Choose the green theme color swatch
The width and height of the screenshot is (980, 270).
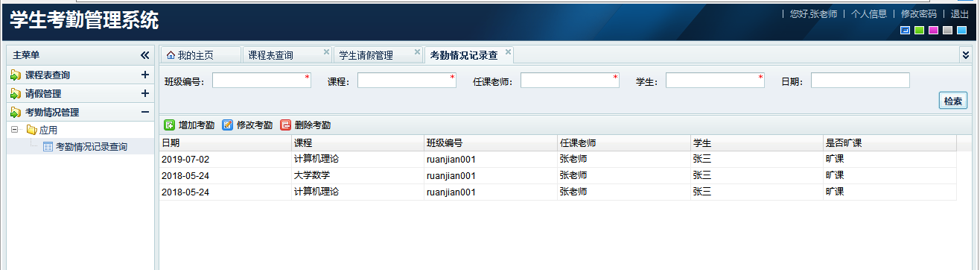[920, 31]
